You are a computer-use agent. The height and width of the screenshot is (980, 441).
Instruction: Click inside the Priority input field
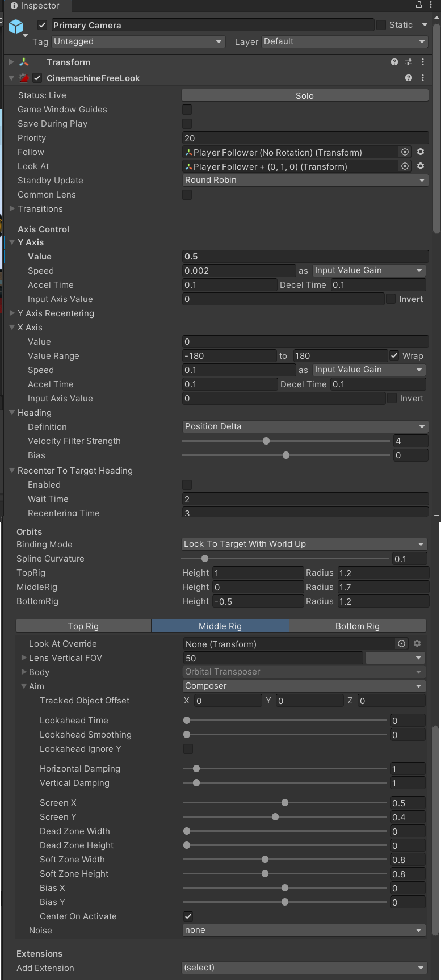pyautogui.click(x=305, y=138)
